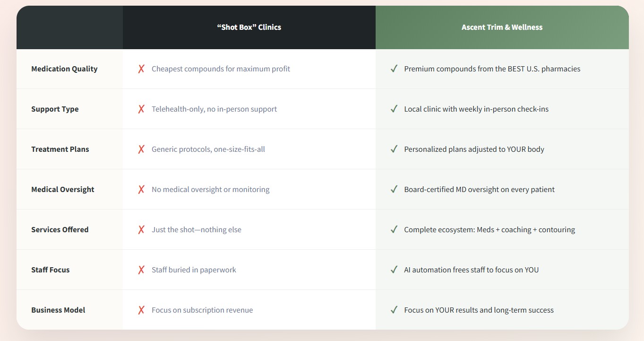Click the checkmark next to Local clinic
This screenshot has height=341, width=644.
394,109
